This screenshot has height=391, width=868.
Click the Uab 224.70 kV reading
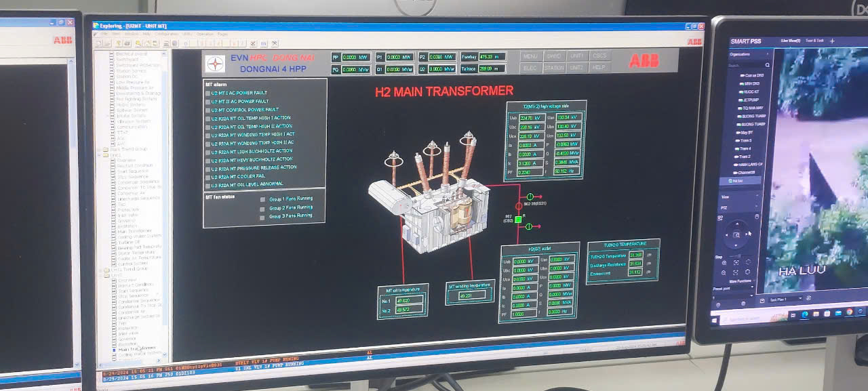(x=531, y=117)
